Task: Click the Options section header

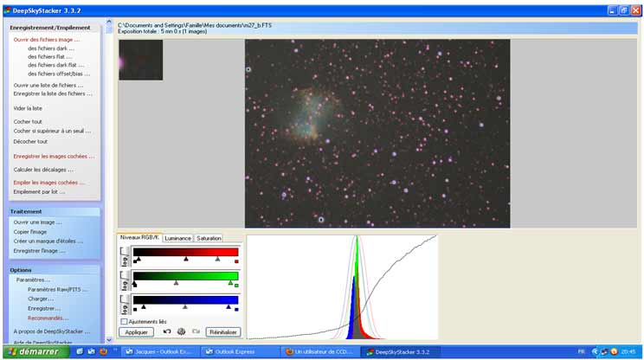Action: coord(54,270)
